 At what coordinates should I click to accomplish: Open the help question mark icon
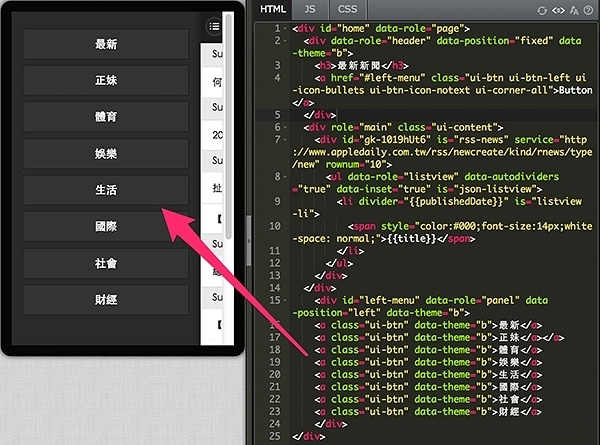588,9
